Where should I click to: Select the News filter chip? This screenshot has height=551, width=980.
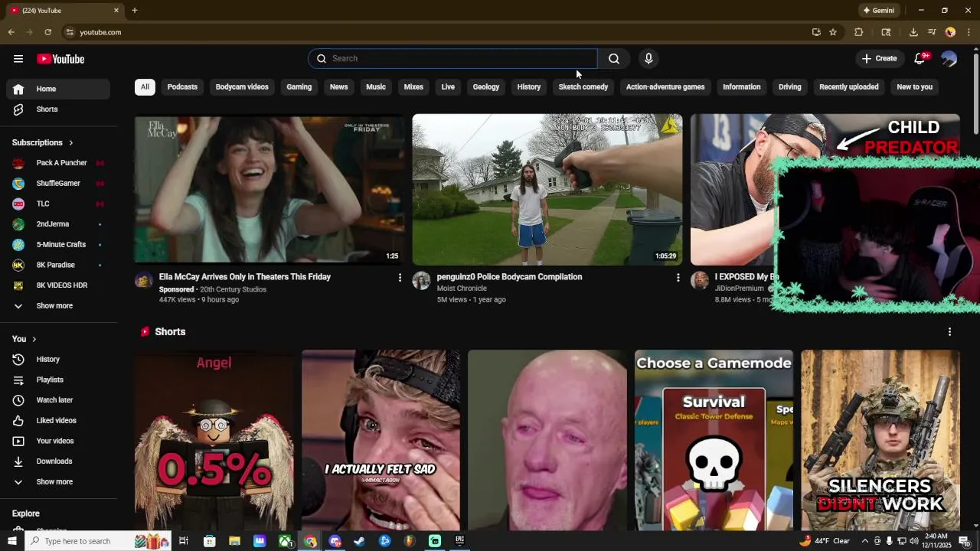pos(339,87)
